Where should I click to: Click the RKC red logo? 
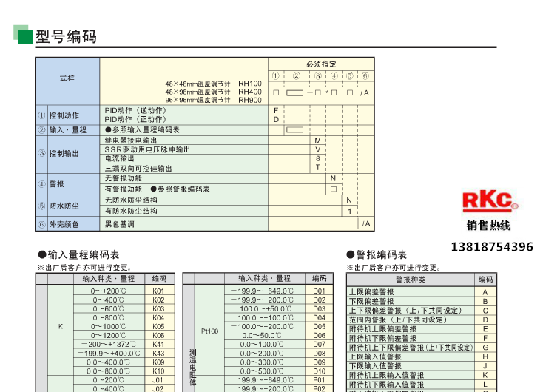click(490, 200)
